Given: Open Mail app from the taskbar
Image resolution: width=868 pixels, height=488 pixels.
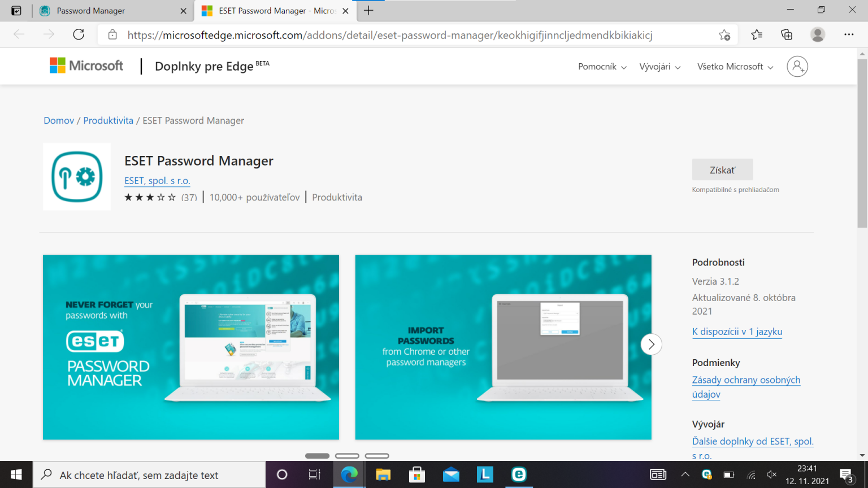Looking at the screenshot, I should (x=451, y=474).
